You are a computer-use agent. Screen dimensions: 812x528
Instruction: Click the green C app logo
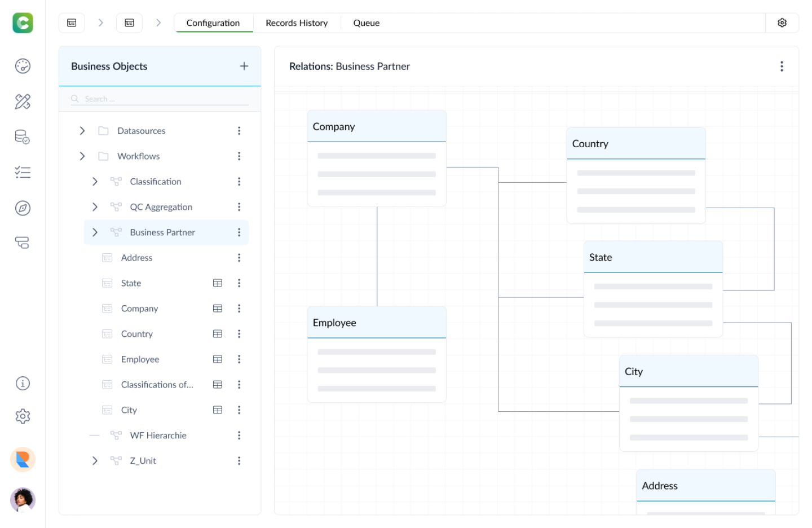click(x=23, y=23)
